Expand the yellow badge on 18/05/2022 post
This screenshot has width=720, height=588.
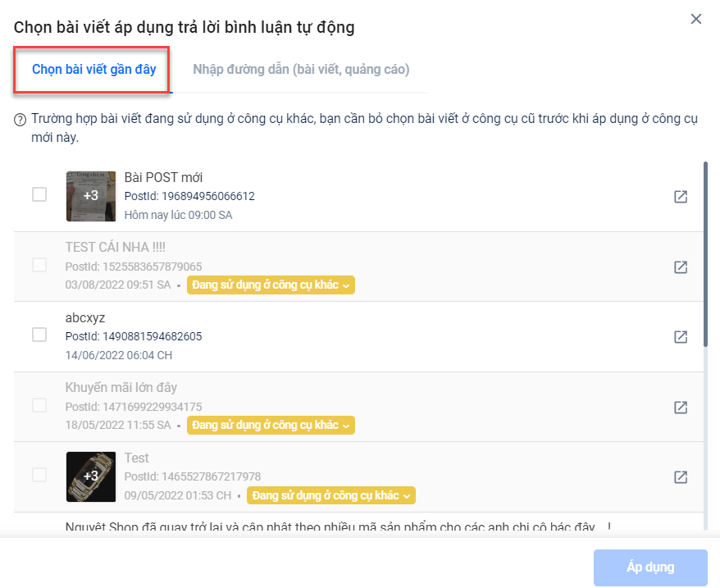tap(271, 425)
